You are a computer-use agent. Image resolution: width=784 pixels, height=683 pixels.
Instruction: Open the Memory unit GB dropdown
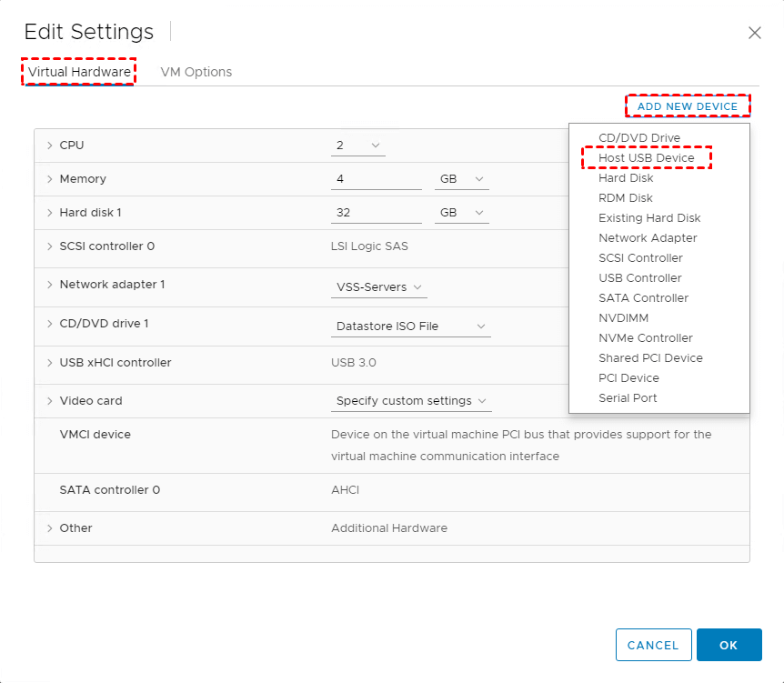(x=461, y=179)
